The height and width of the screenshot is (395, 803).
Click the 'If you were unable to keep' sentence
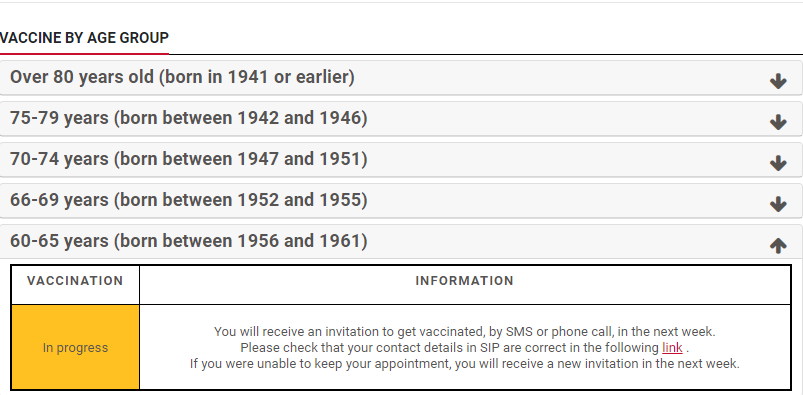tap(464, 364)
